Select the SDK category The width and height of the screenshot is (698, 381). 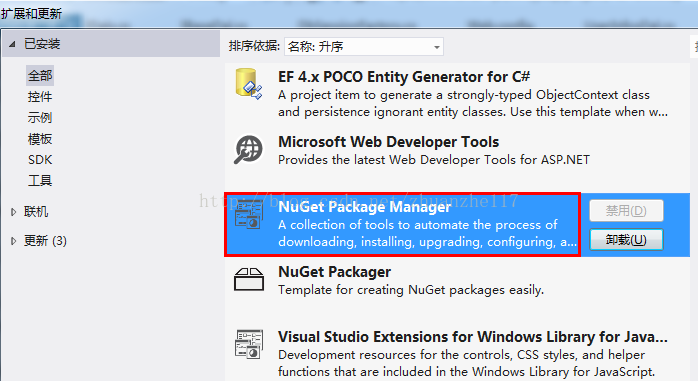tap(40, 159)
